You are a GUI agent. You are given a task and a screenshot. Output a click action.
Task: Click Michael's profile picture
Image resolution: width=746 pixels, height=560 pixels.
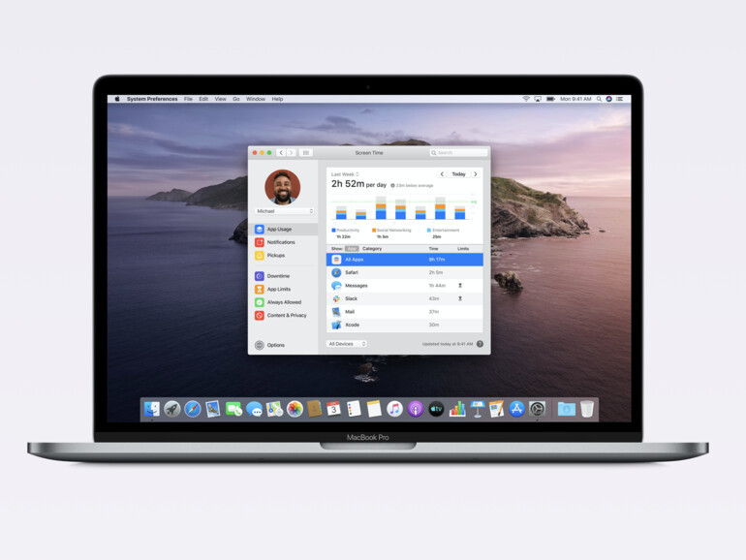[x=283, y=187]
